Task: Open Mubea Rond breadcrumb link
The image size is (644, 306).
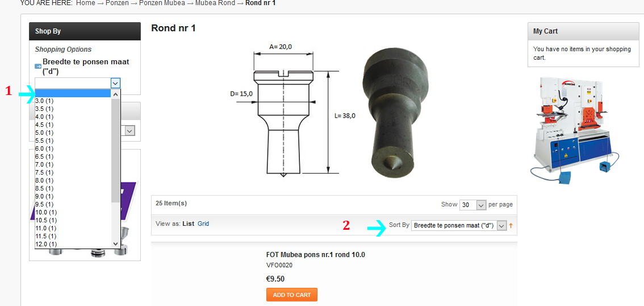Action: [215, 3]
